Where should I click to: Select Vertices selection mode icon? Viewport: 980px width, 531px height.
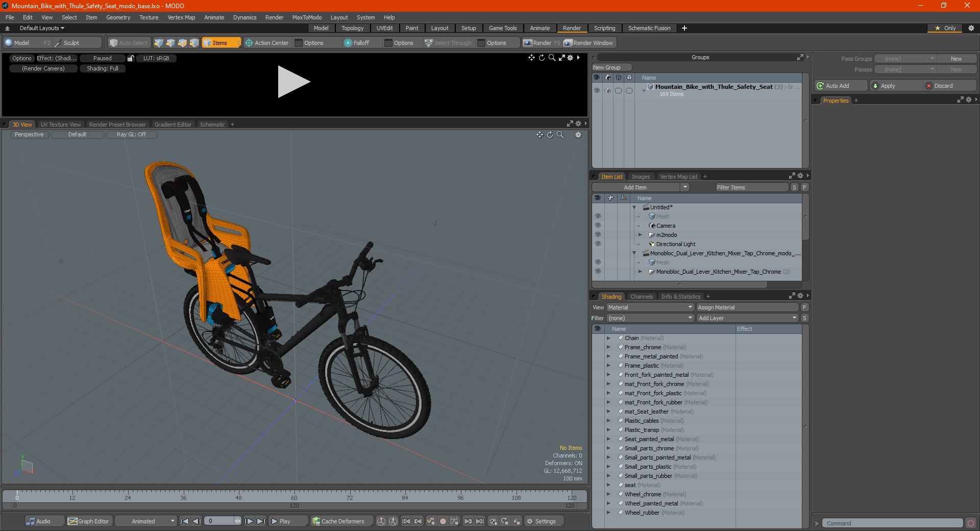[159, 43]
